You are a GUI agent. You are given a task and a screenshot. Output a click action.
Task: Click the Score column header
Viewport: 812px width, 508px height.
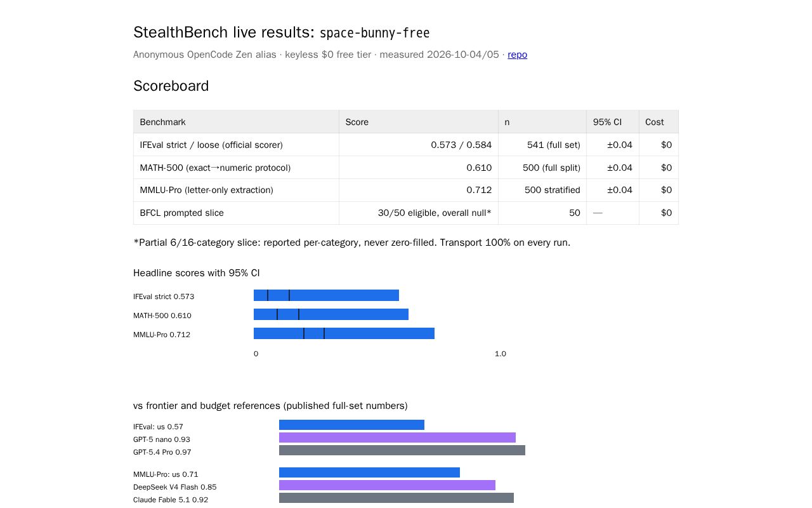[419, 122]
